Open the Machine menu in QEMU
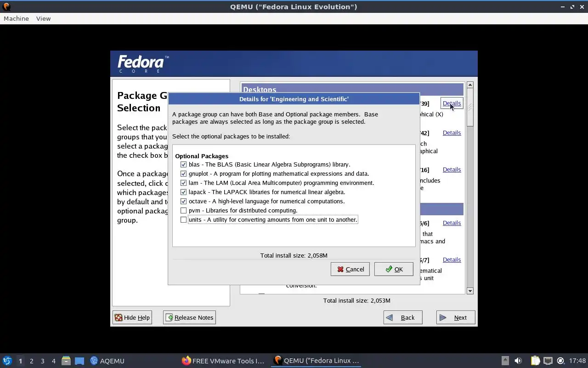This screenshot has width=588, height=368. [16, 18]
